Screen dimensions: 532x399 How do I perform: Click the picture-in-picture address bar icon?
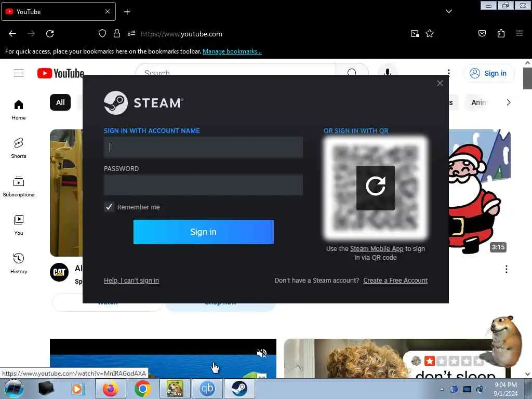click(415, 34)
